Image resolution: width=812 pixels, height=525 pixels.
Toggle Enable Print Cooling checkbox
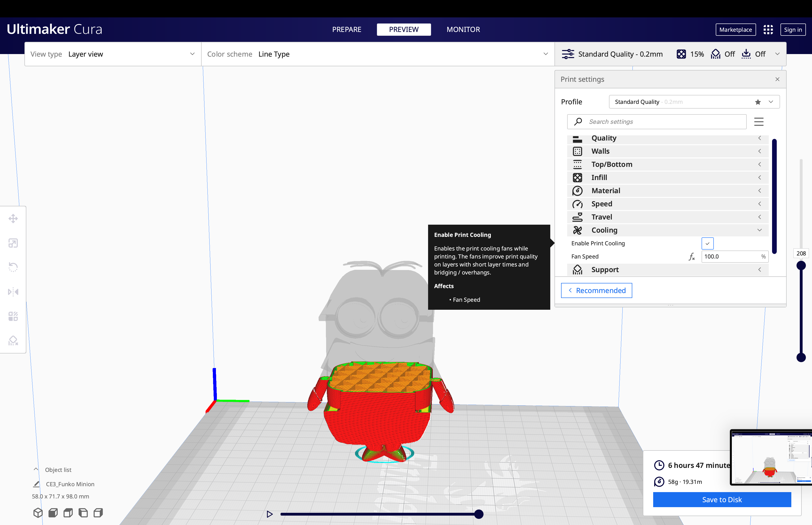pos(707,243)
